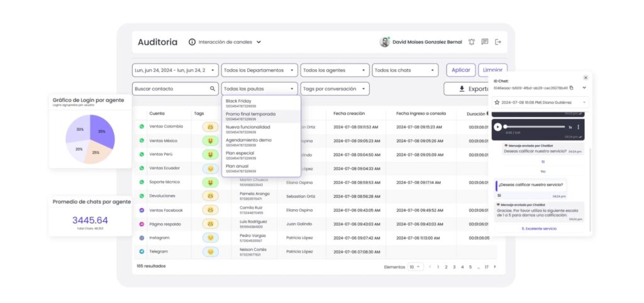
Task: Open the messages icon in header
Action: (x=485, y=42)
